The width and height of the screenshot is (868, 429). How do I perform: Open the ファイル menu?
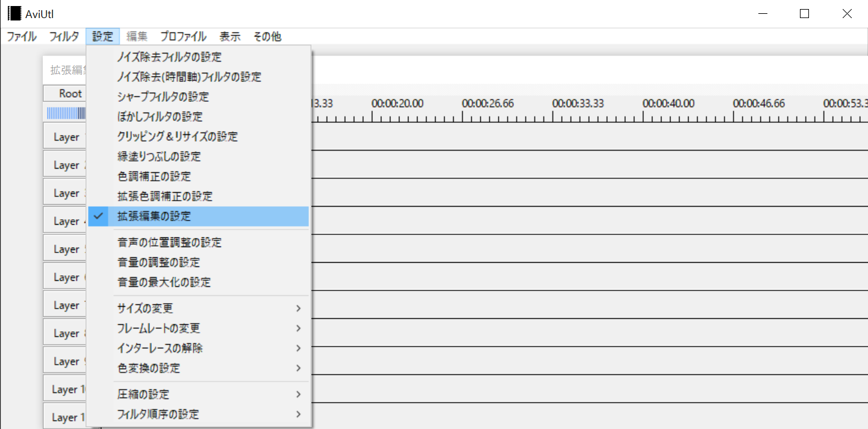pyautogui.click(x=22, y=36)
